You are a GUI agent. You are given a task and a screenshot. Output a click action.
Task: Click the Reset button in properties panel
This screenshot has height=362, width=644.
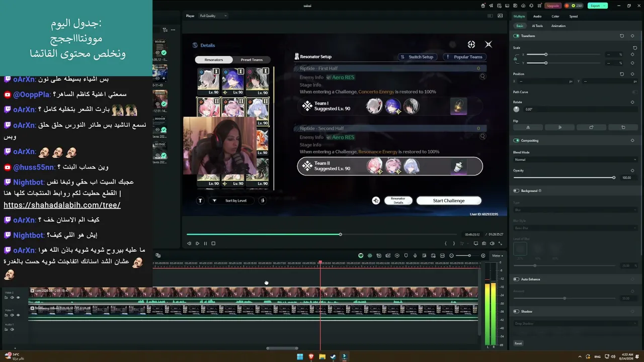pyautogui.click(x=518, y=343)
